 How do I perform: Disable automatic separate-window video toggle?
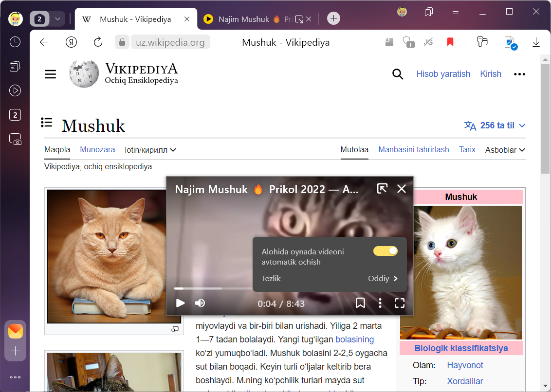385,251
